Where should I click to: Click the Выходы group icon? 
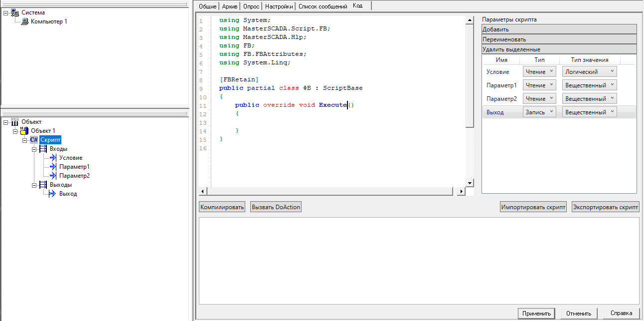click(43, 185)
